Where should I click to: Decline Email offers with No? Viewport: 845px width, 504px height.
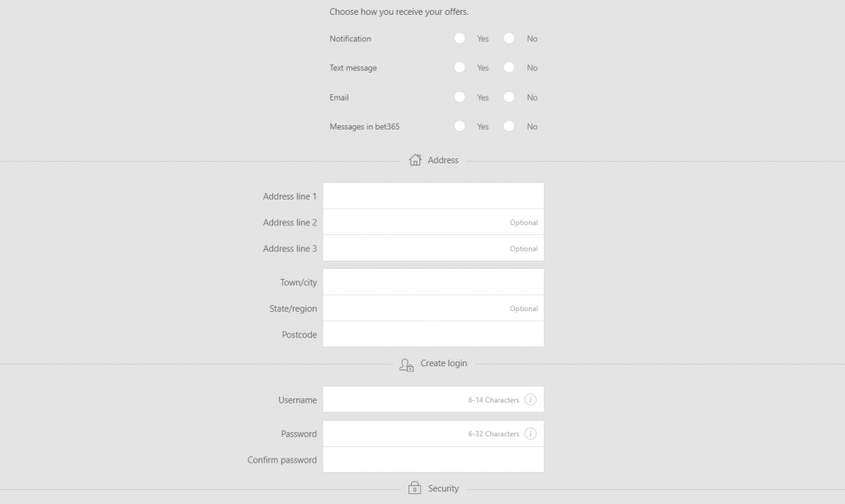click(508, 97)
